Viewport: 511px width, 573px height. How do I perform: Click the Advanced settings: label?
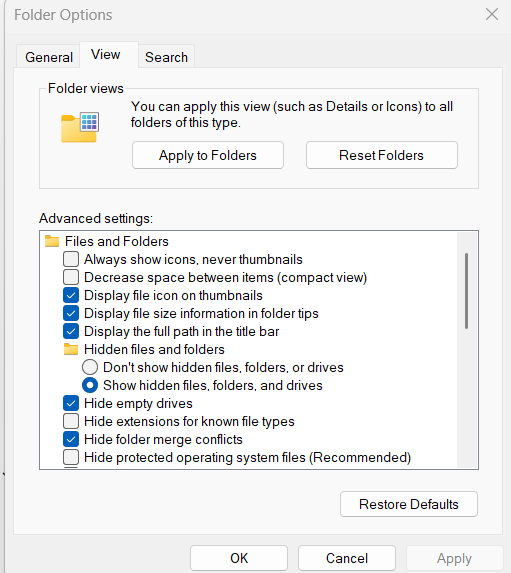click(x=96, y=218)
